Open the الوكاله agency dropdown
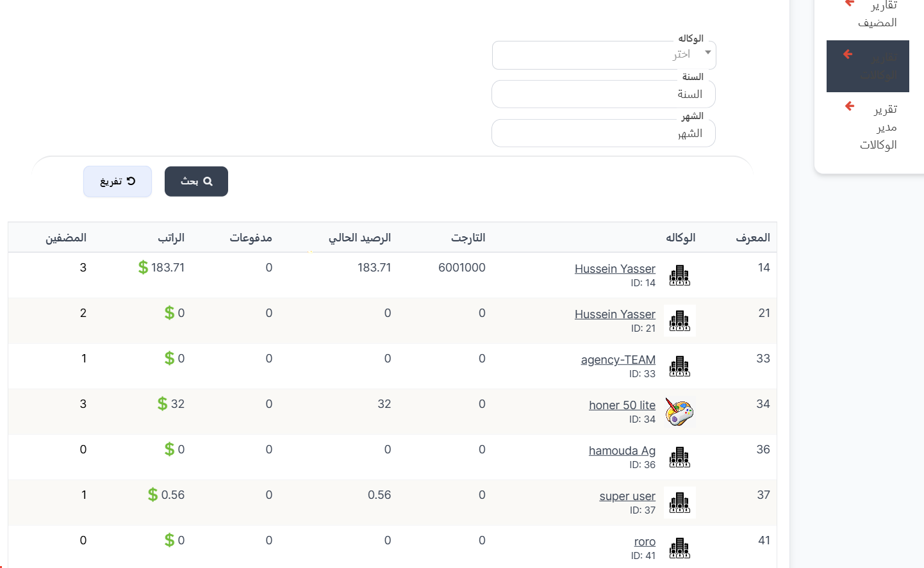Screen dimensions: 924x568 (604, 55)
